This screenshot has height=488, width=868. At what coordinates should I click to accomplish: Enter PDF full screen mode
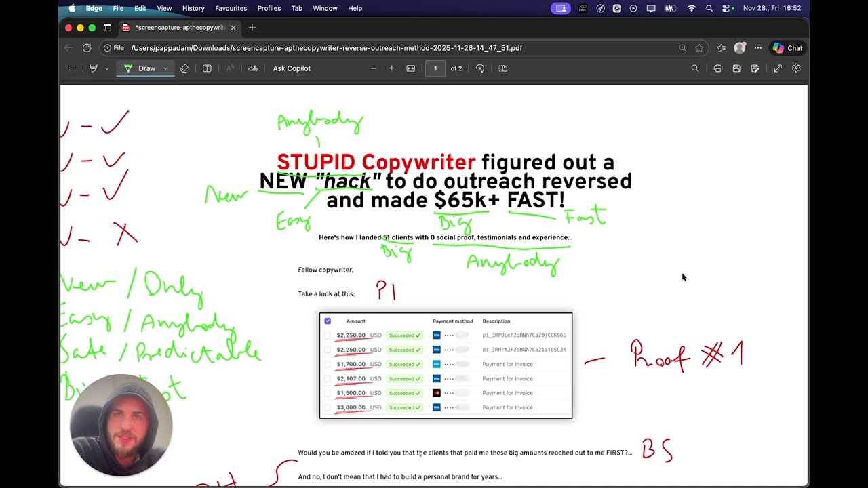pyautogui.click(x=778, y=68)
